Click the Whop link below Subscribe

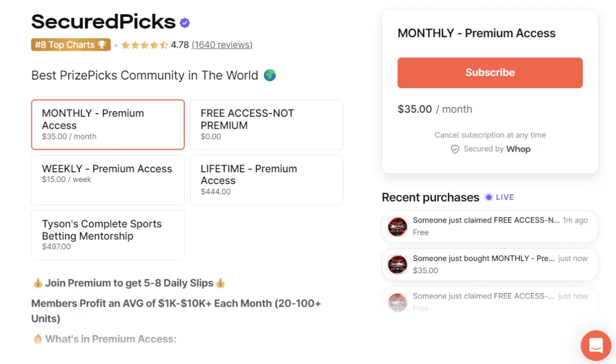(x=518, y=149)
